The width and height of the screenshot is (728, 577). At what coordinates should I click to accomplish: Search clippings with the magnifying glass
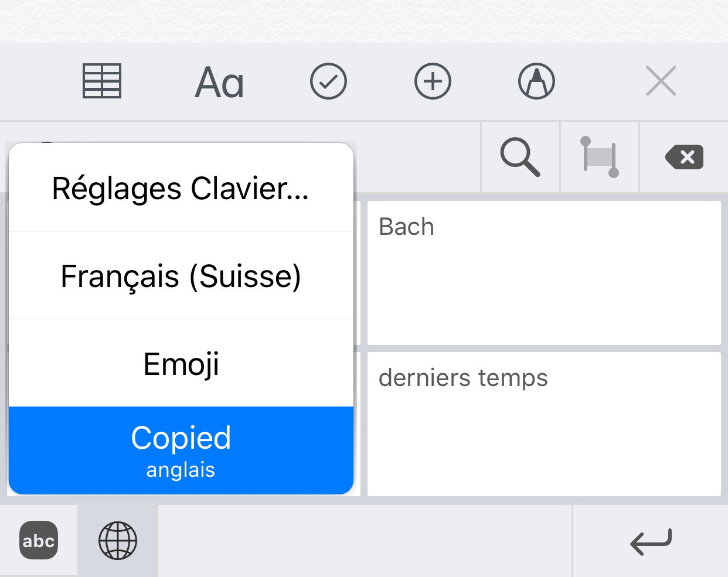pyautogui.click(x=520, y=157)
